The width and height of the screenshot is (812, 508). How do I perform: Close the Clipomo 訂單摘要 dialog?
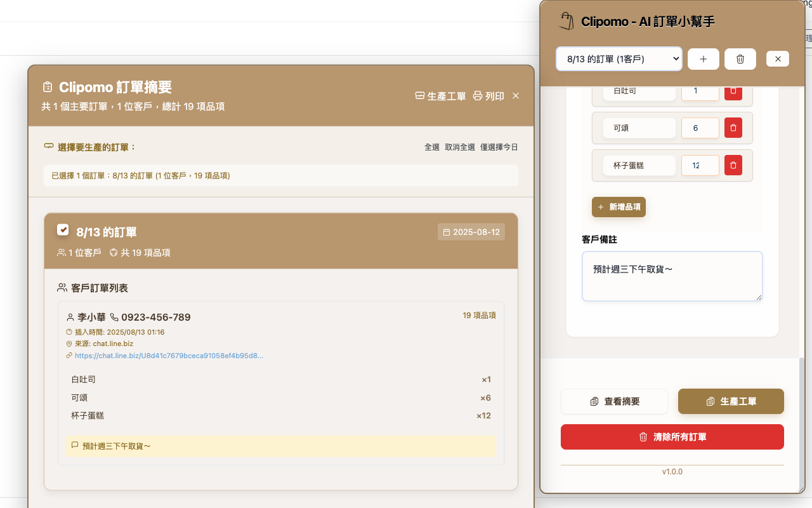(x=516, y=96)
